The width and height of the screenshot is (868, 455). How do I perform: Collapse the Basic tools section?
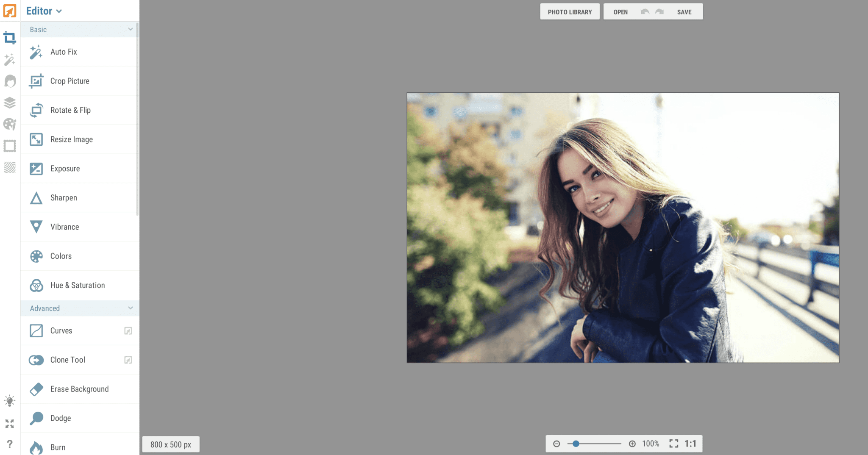pos(131,29)
